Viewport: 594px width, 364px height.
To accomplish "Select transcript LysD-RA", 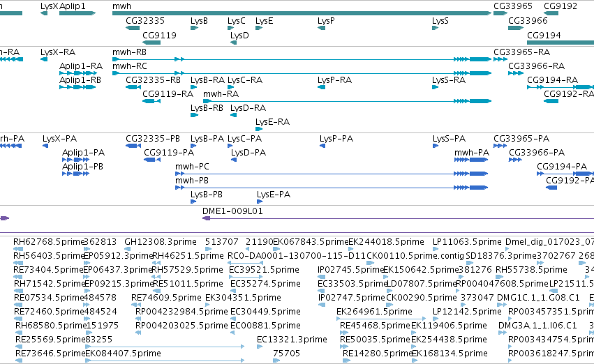I will (233, 115).
